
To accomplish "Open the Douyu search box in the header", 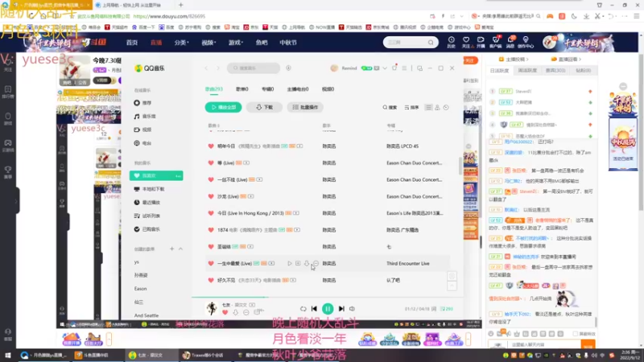I will [x=411, y=43].
